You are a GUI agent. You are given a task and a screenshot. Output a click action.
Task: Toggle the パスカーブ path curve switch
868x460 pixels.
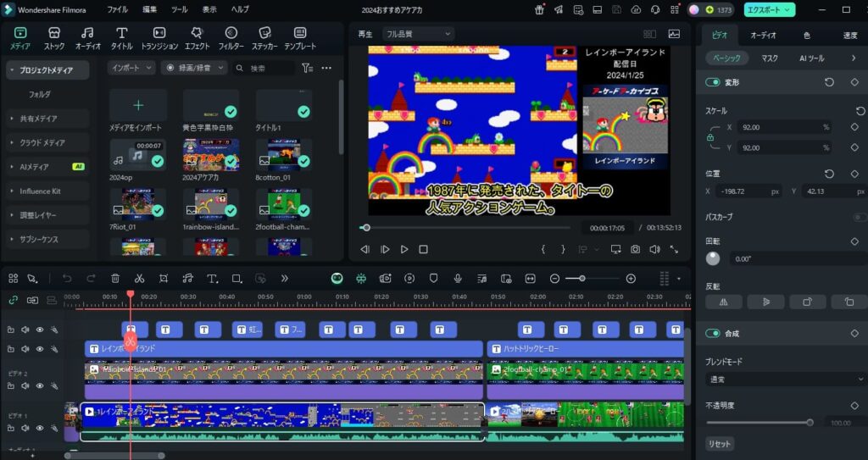pos(860,217)
